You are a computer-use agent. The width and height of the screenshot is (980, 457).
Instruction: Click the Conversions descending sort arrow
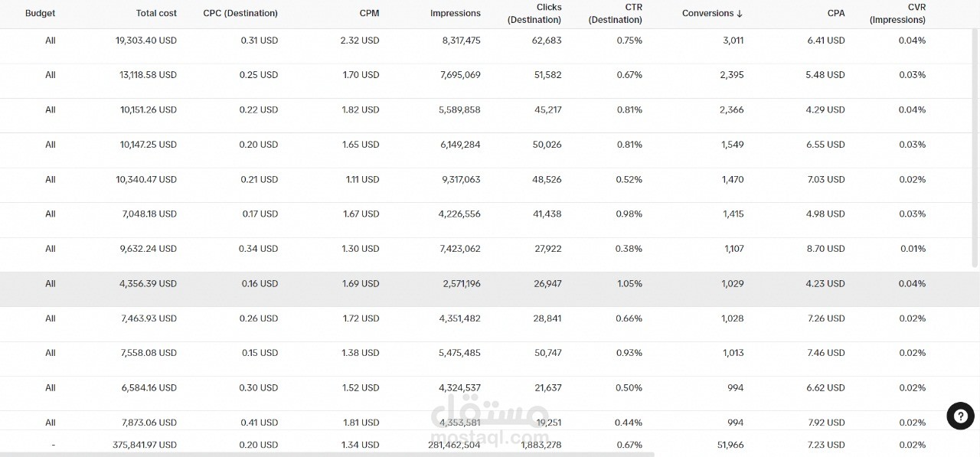[x=740, y=14]
